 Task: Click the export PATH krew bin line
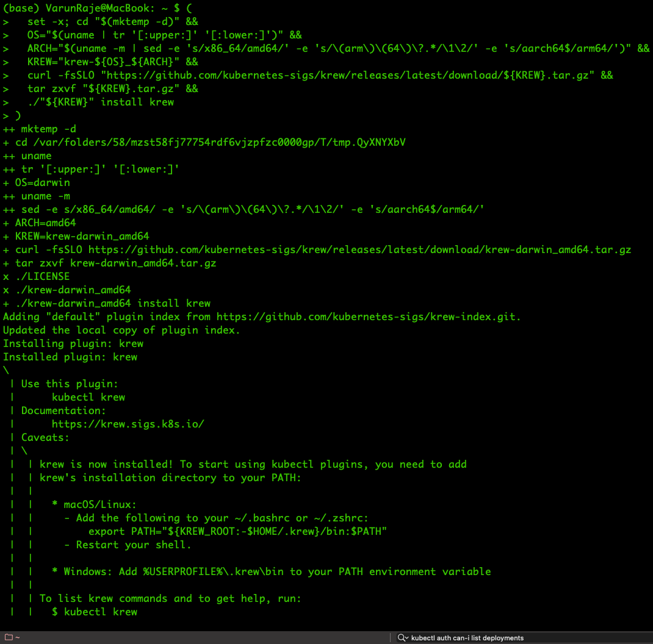pyautogui.click(x=237, y=531)
